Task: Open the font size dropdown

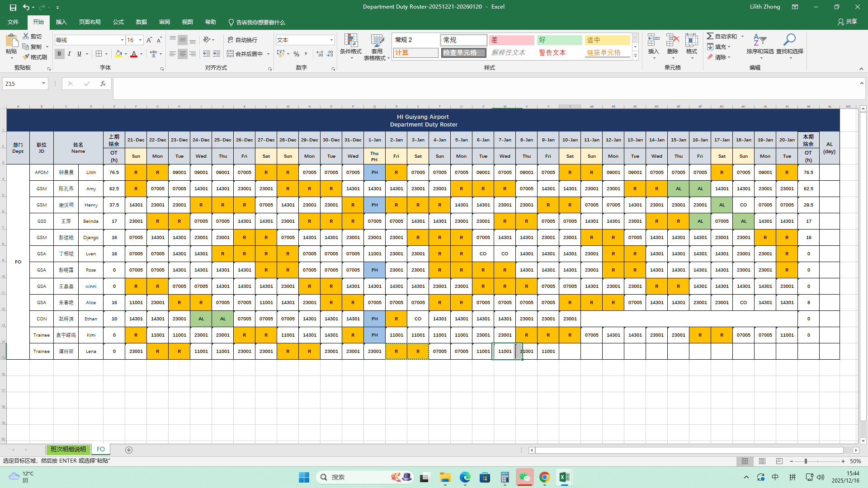Action: pos(140,40)
